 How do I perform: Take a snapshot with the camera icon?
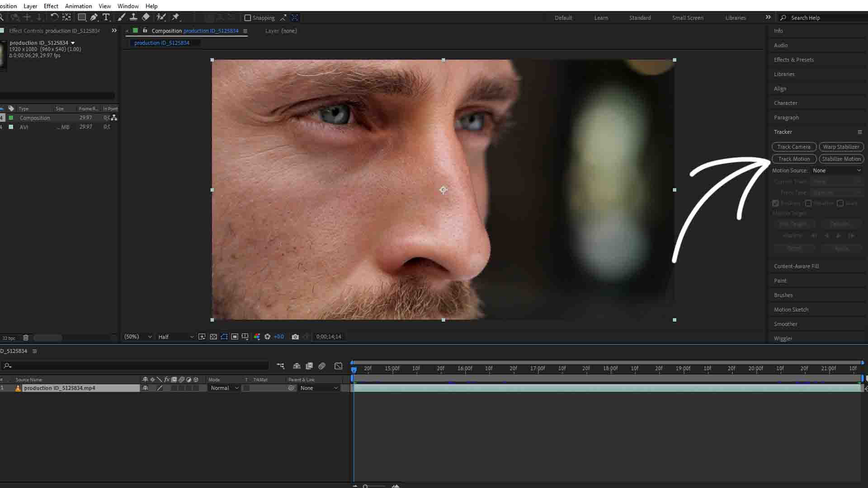(295, 337)
